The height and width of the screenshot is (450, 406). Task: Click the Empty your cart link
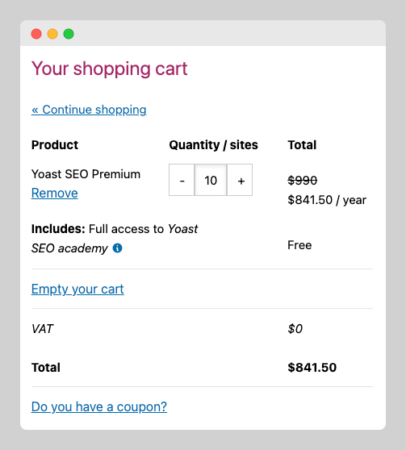pyautogui.click(x=78, y=289)
